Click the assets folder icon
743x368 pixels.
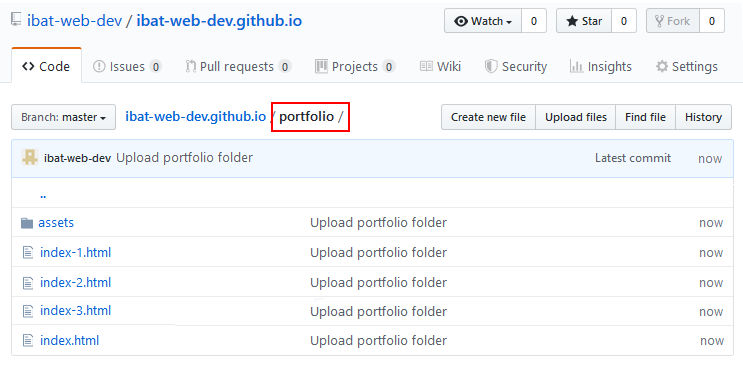[27, 223]
